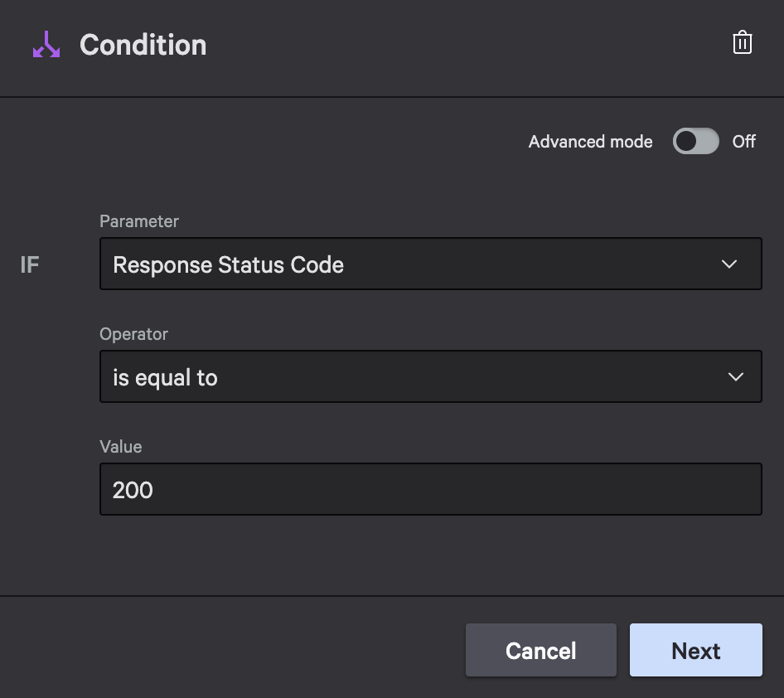Click the Next button
The width and height of the screenshot is (784, 698).
coord(695,650)
